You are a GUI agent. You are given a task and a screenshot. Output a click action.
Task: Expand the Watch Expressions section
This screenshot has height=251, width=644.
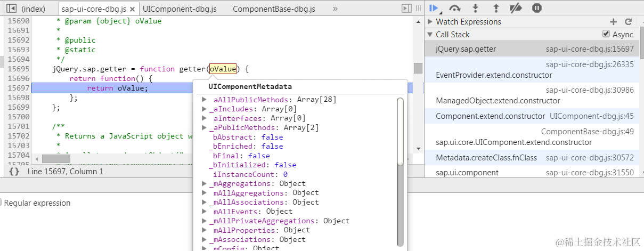[x=430, y=22]
